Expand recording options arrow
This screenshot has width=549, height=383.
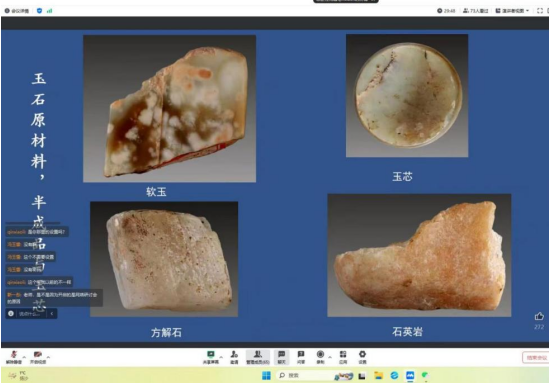pos(330,357)
